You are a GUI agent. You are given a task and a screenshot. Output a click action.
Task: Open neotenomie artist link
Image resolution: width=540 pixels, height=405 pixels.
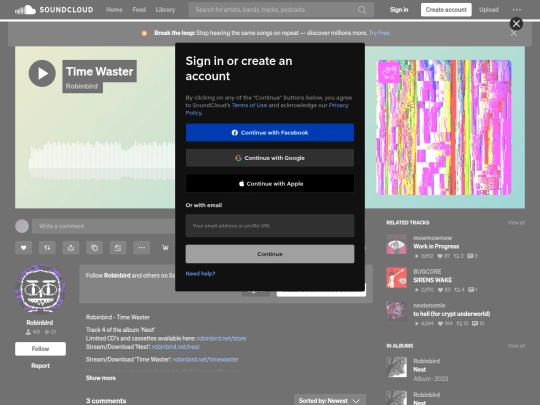(x=429, y=305)
